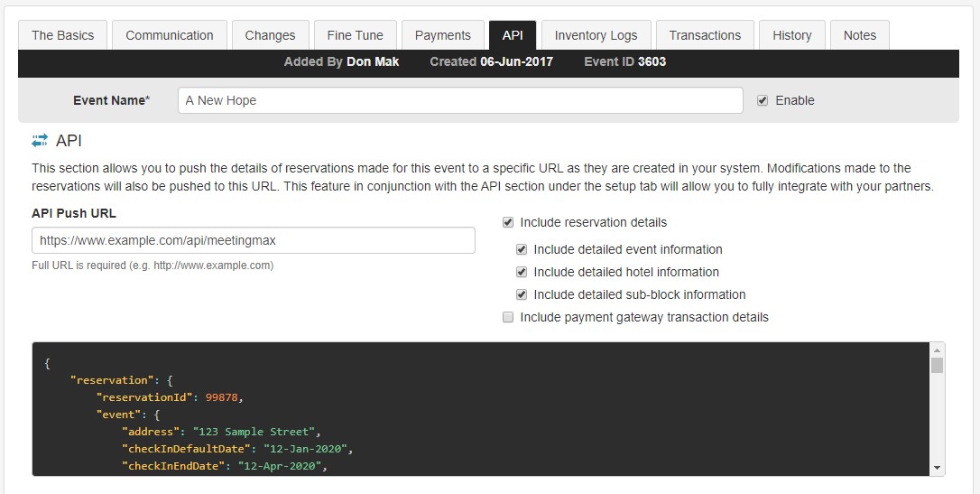Select the Payments tab
Viewport: 980px width, 494px height.
coord(442,35)
